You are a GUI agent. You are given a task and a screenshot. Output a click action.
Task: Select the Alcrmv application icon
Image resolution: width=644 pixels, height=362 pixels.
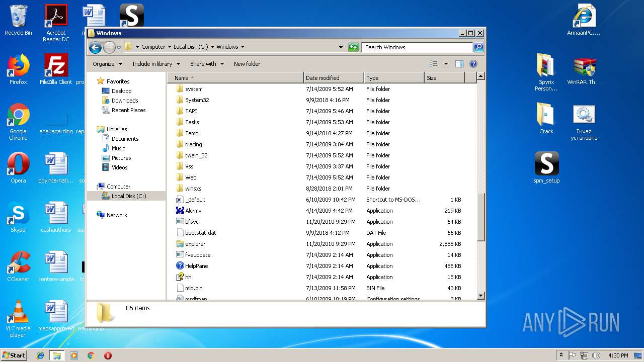pyautogui.click(x=180, y=211)
